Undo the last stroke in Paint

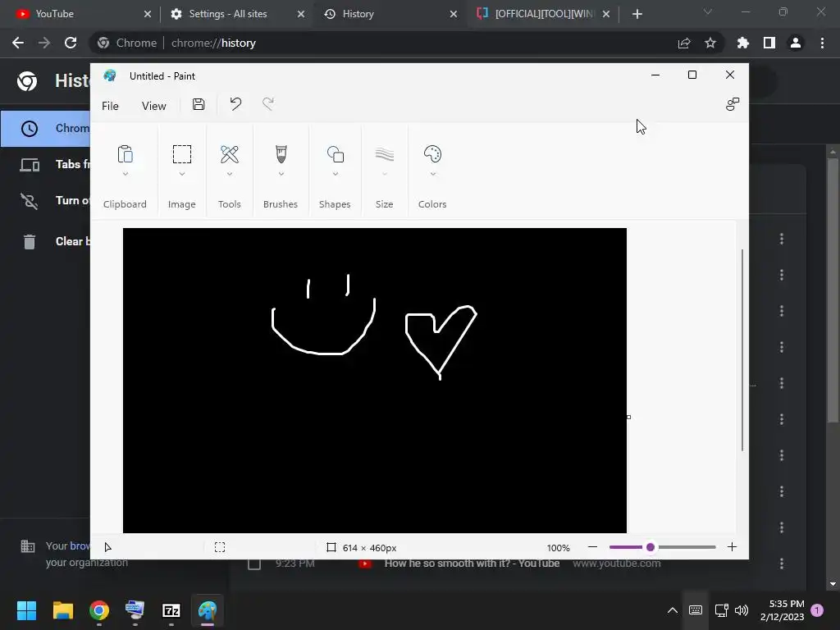tap(235, 104)
